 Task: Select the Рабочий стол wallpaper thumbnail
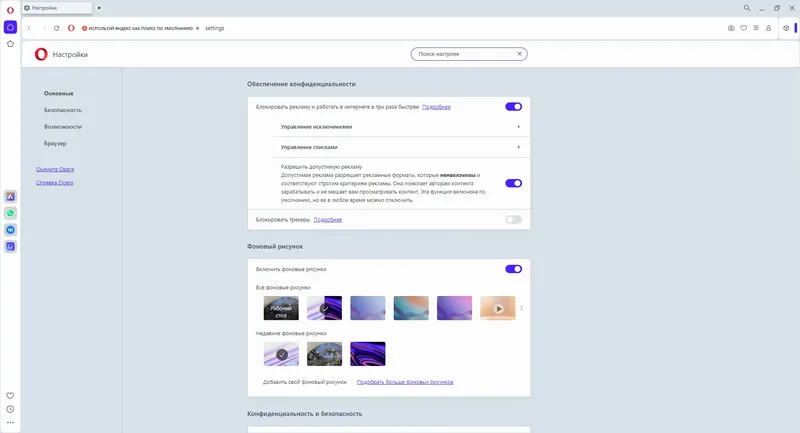tap(281, 308)
